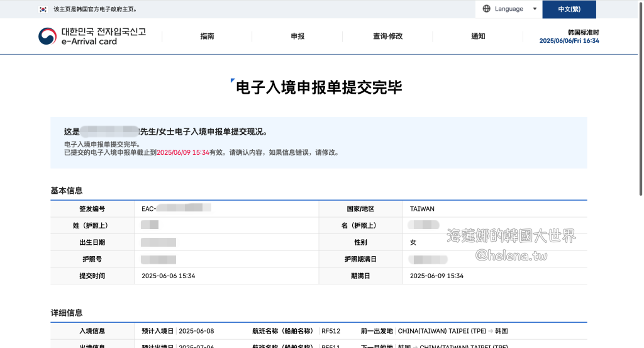This screenshot has width=644, height=348.
Task: Click the official e-government notice text
Action: 96,9
